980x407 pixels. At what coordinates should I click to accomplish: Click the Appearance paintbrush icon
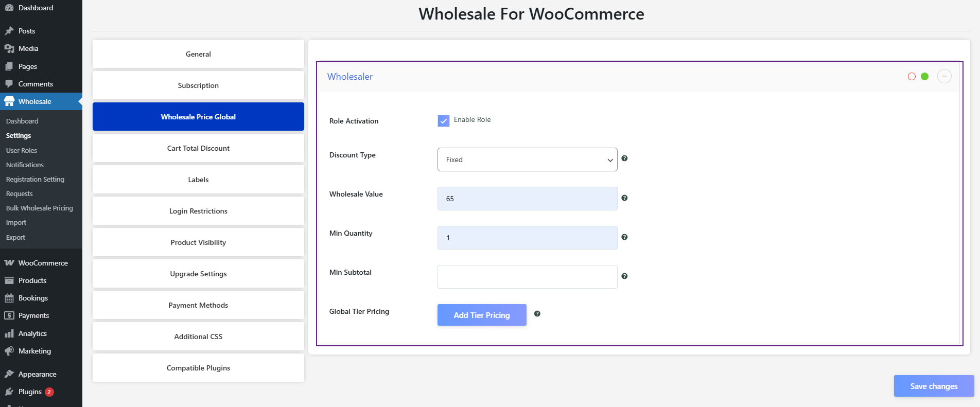click(x=9, y=374)
